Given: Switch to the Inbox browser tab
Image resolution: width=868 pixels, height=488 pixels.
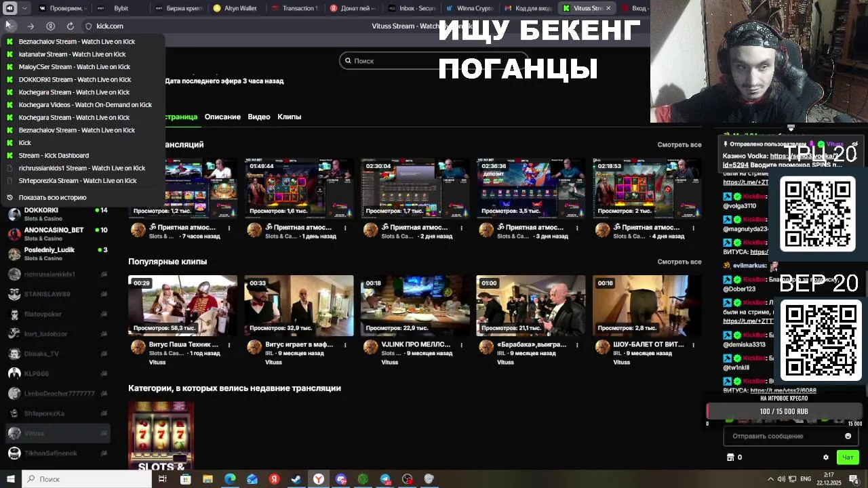Looking at the screenshot, I should (x=412, y=8).
